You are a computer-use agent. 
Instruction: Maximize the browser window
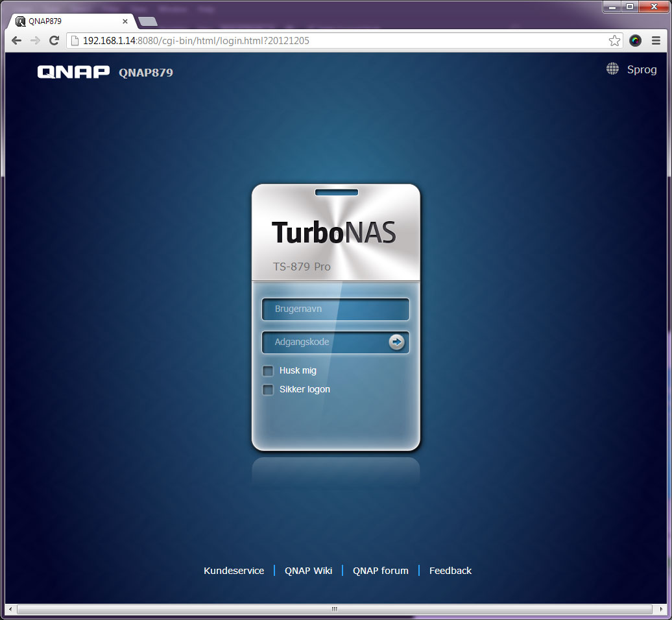point(630,6)
